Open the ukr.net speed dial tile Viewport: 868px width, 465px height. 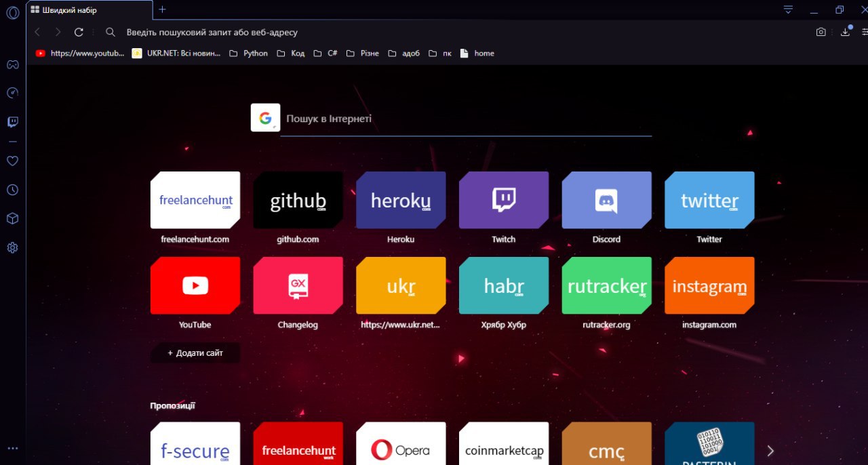[x=401, y=285]
